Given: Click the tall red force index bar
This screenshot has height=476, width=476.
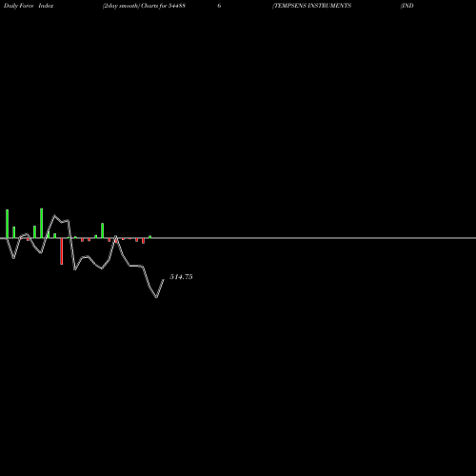Looking at the screenshot, I should click(62, 251).
